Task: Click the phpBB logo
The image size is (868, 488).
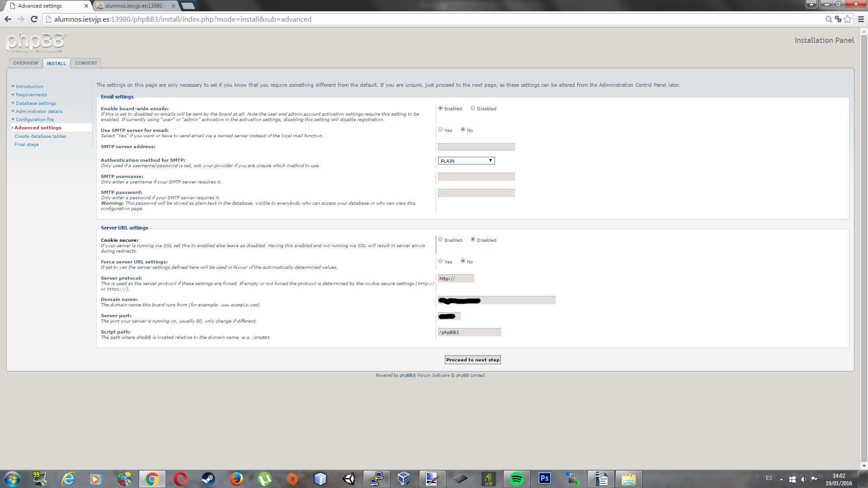Action: click(37, 42)
